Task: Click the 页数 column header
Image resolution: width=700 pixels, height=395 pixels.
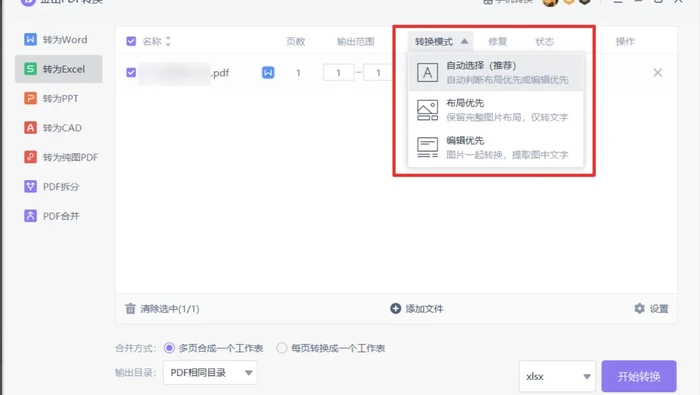Action: point(296,42)
